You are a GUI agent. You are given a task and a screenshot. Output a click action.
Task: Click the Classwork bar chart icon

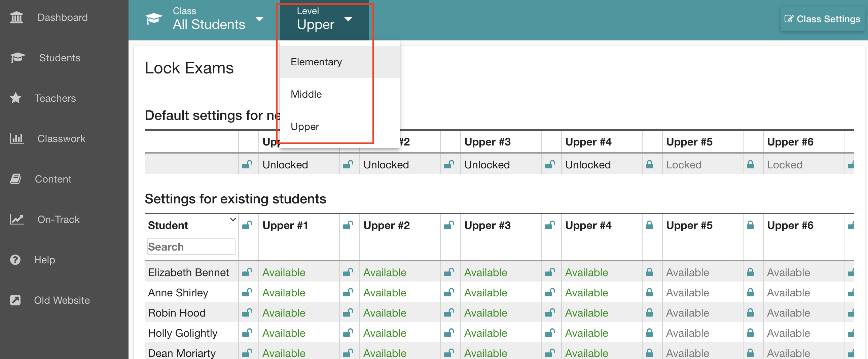(16, 138)
